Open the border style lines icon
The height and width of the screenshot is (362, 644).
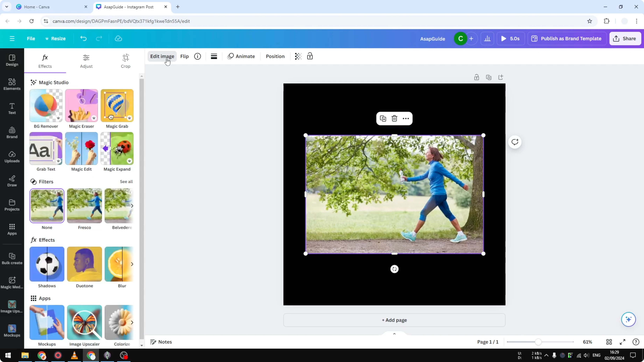214,56
